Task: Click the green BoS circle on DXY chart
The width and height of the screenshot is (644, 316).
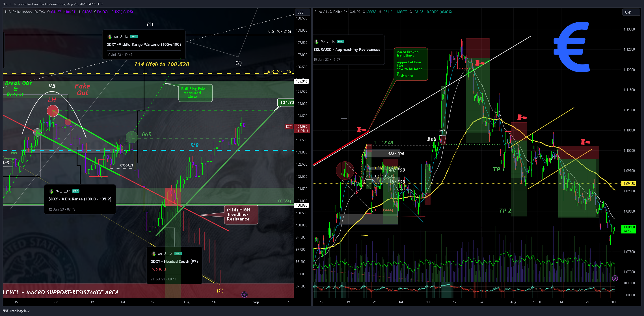Action: pos(131,137)
